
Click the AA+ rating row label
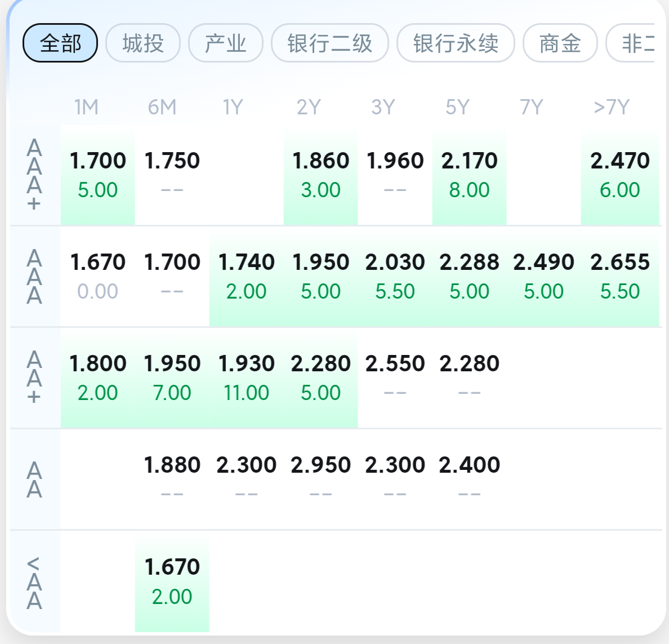click(34, 377)
